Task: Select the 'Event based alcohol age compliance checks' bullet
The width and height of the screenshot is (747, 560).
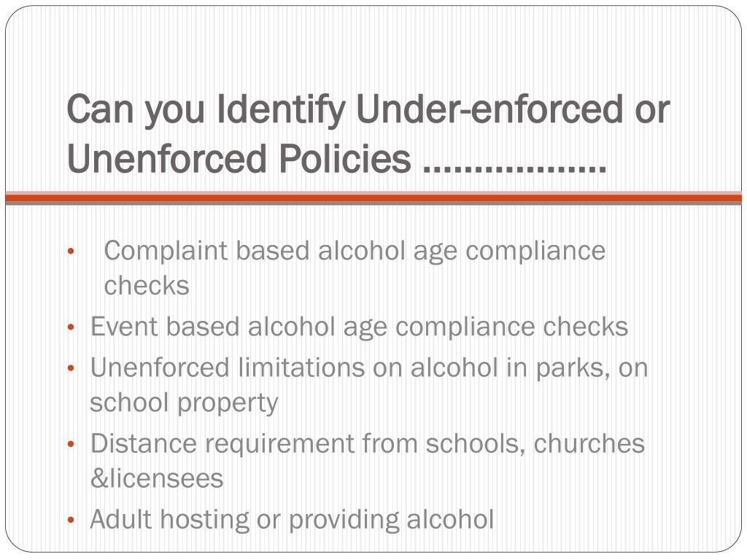Action: (x=359, y=327)
